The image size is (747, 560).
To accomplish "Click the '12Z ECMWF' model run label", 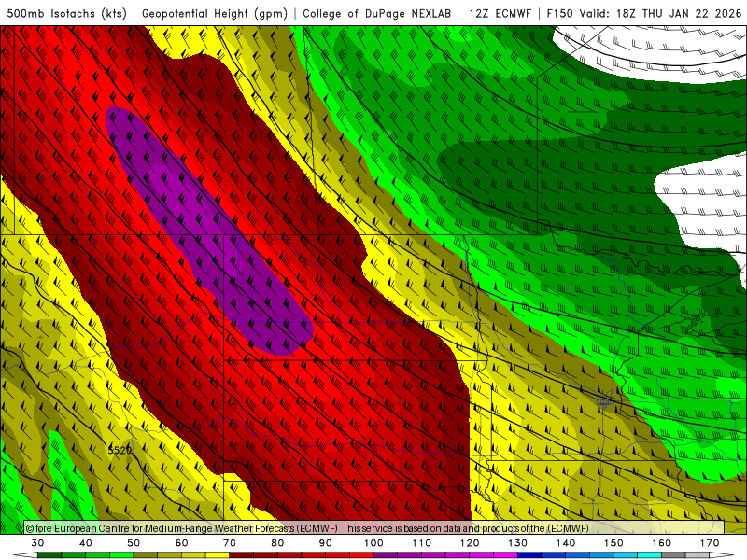I will coord(500,13).
